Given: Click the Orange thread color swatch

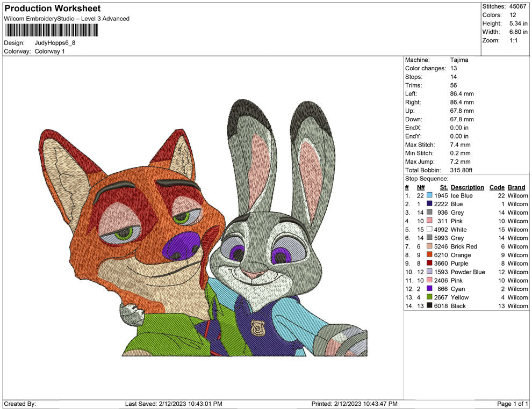Looking at the screenshot, I should tap(429, 255).
